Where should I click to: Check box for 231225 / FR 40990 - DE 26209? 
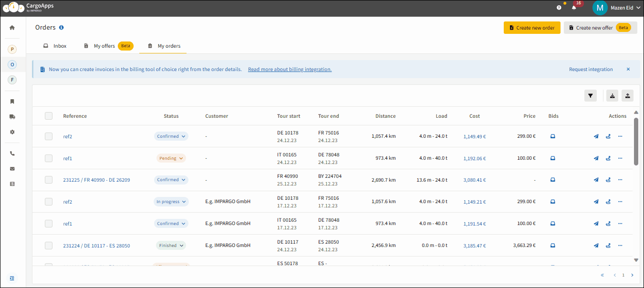click(49, 180)
